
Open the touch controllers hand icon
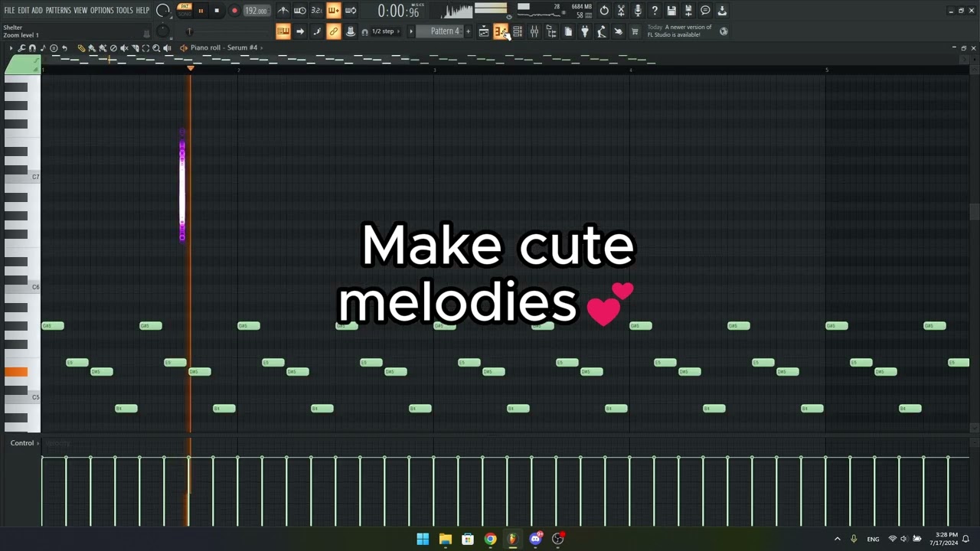pos(619,31)
